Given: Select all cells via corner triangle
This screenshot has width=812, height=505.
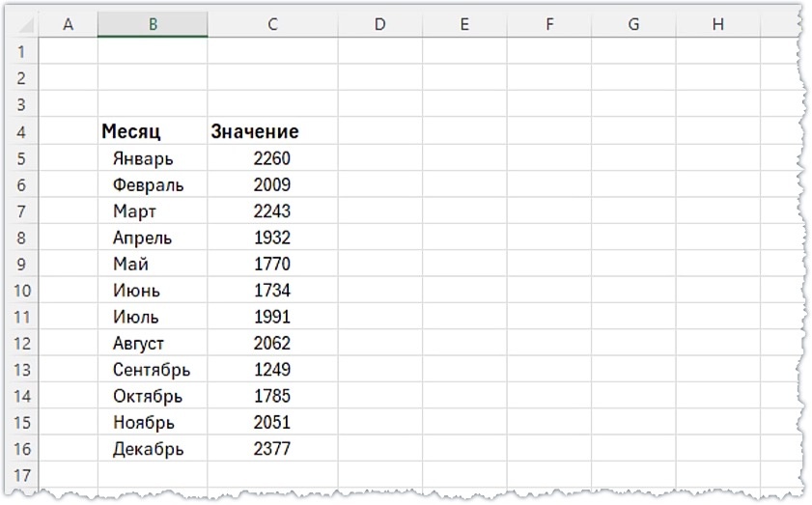Looking at the screenshot, I should pos(25,25).
